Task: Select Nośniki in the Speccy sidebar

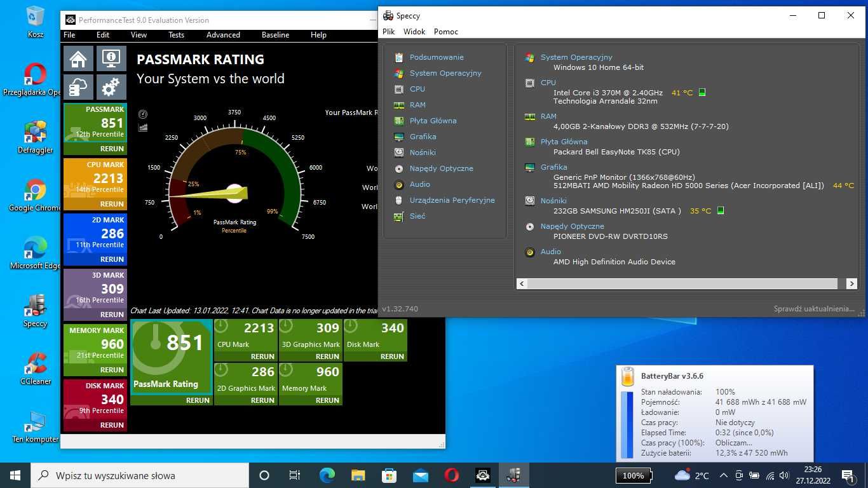Action: tap(423, 152)
